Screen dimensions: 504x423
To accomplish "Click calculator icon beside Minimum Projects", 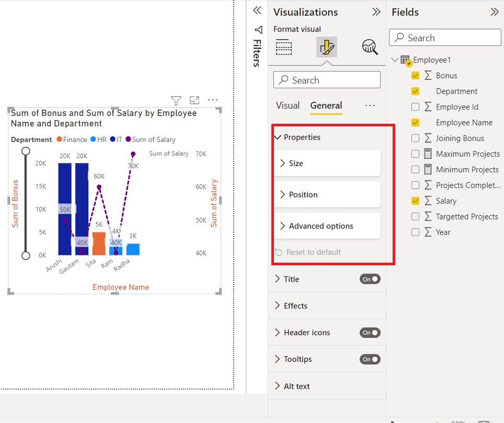I will (x=428, y=169).
